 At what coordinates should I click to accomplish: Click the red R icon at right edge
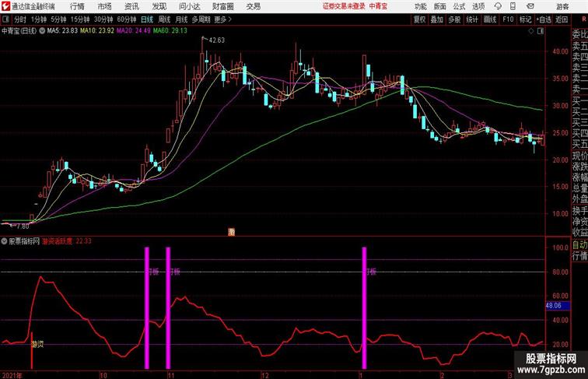(x=584, y=19)
